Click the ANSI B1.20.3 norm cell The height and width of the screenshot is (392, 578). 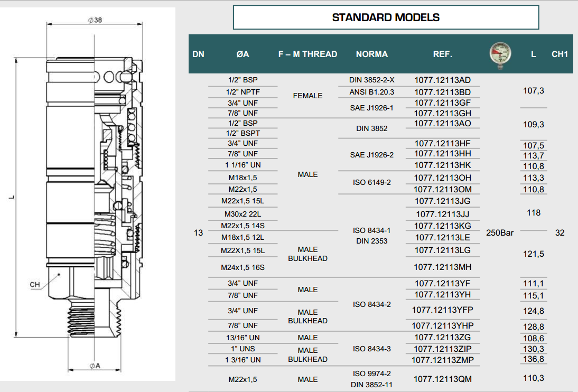371,92
